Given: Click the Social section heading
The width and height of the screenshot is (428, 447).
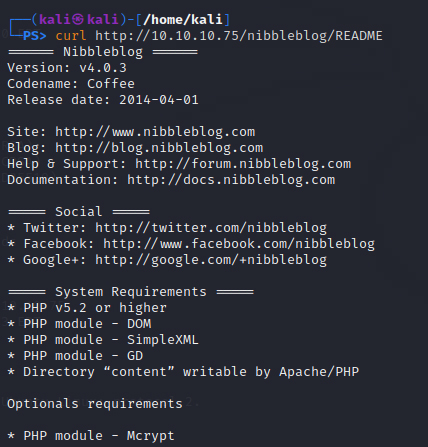Looking at the screenshot, I should 79,212.
